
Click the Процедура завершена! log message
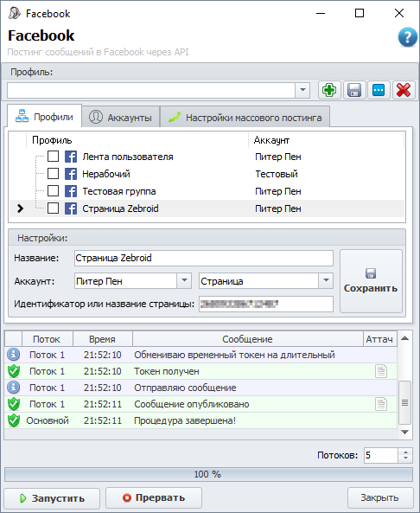coord(185,420)
